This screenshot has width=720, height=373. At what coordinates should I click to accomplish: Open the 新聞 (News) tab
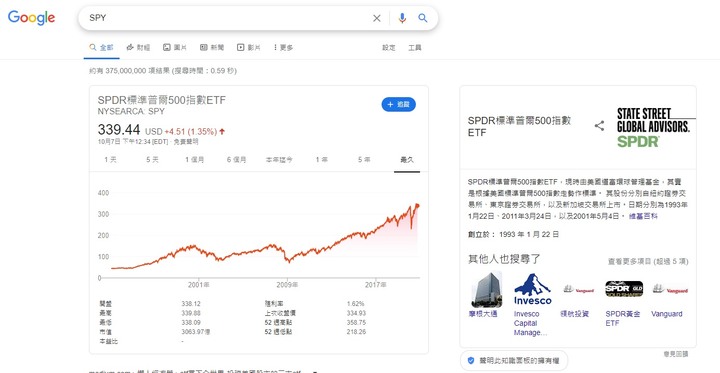point(212,47)
